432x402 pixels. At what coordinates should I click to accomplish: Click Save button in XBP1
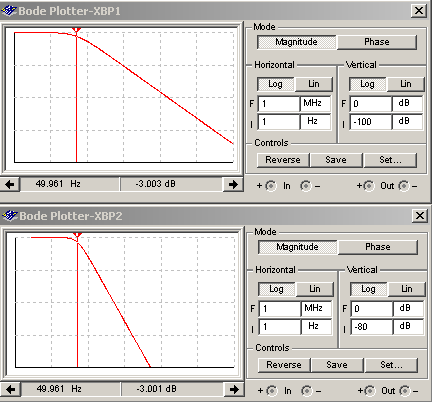point(336,160)
